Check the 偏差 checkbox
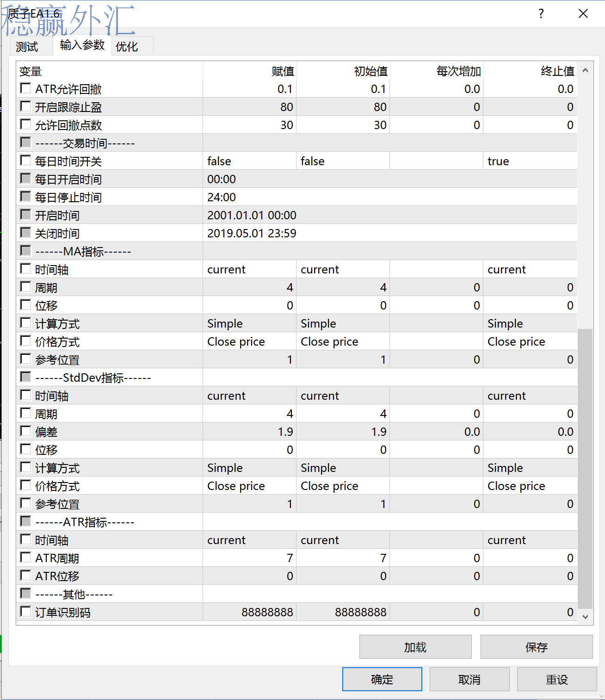Image resolution: width=605 pixels, height=700 pixels. 26,431
